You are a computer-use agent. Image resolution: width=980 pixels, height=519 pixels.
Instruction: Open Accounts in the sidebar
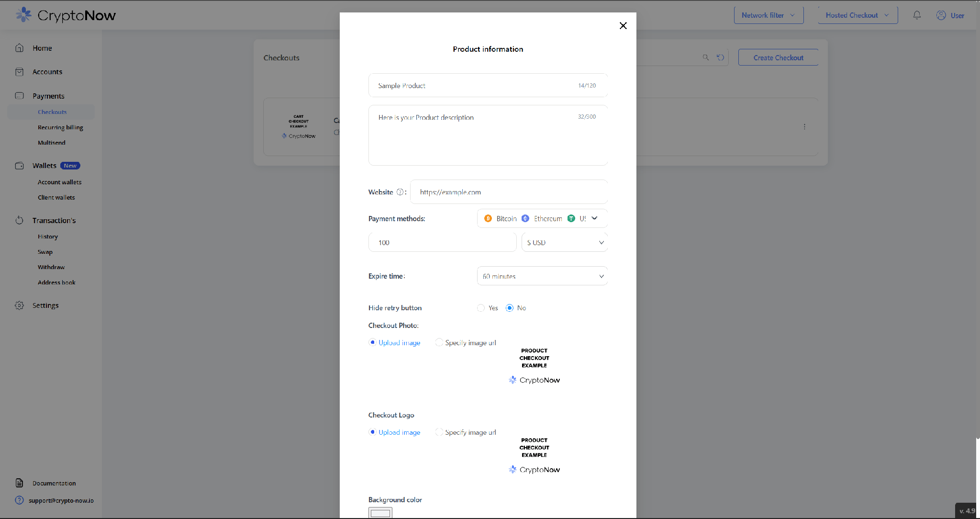click(47, 72)
